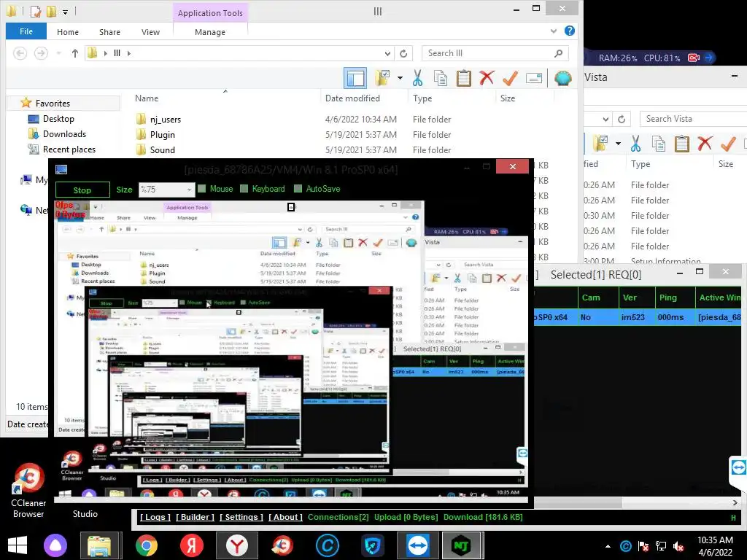The image size is (747, 560).
Task: Switch to the Share ribbon tab
Action: [109, 32]
